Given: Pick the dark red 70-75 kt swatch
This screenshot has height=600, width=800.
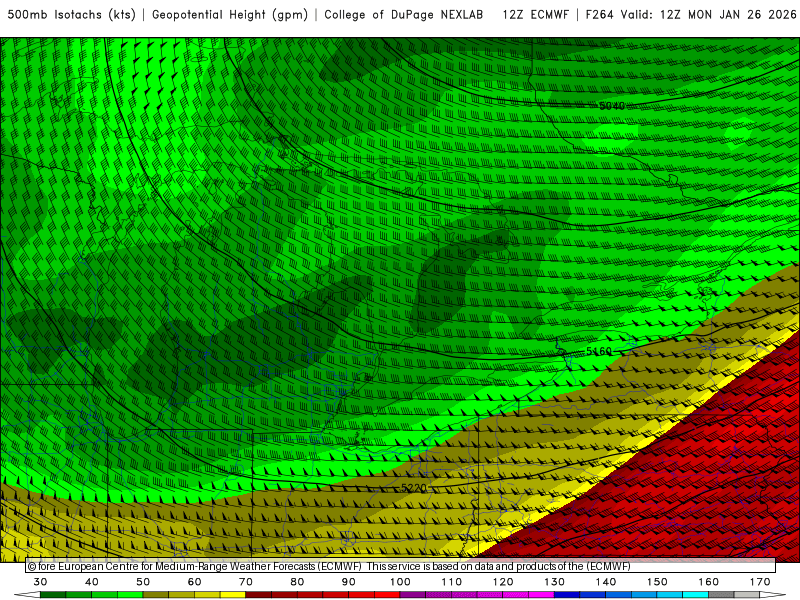Looking at the screenshot, I should tap(259, 595).
